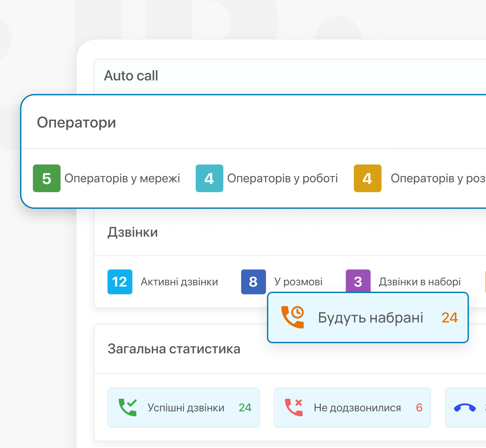Click the 'Загальна статистика' section heading
Screen dimensions: 486x448
pos(174,349)
